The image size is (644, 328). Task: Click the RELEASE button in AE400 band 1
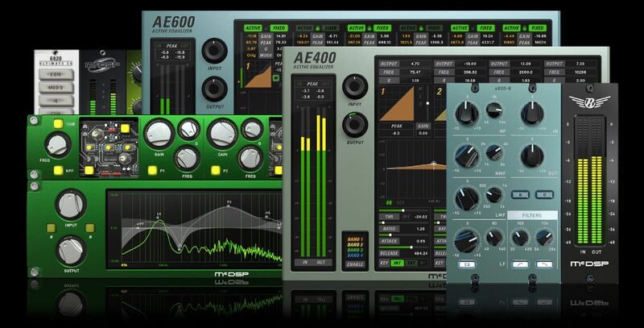[389, 253]
